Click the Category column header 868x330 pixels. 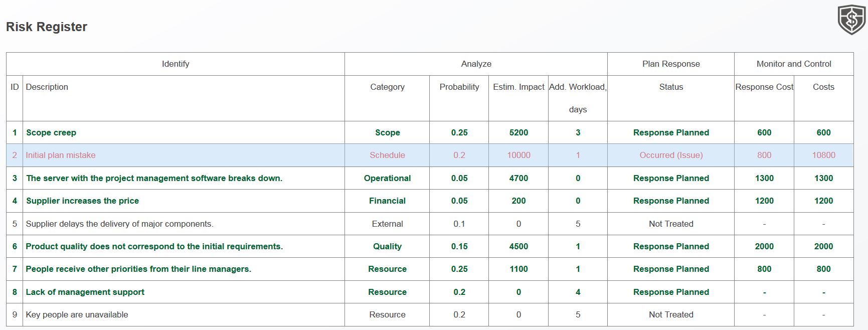coord(387,87)
